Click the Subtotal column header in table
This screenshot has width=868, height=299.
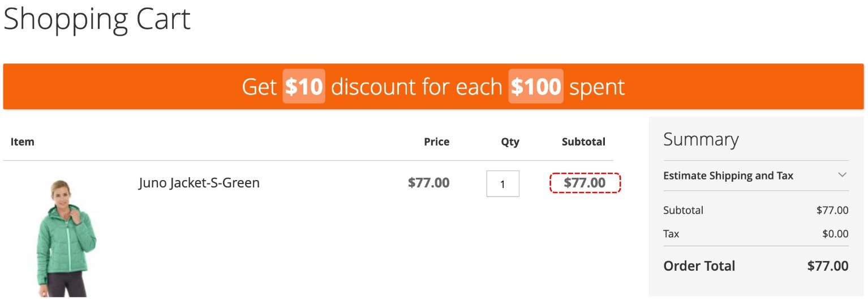click(583, 142)
